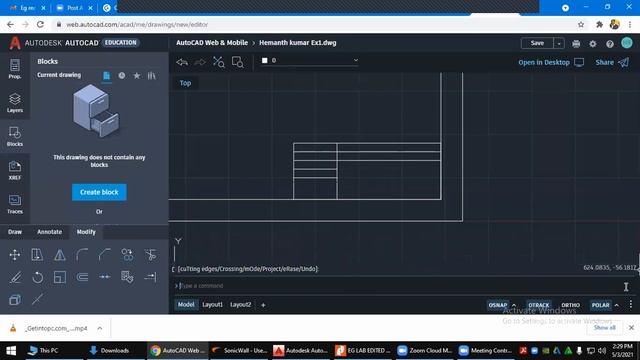Click Open in Desktop link
640x360 pixels.
point(551,62)
